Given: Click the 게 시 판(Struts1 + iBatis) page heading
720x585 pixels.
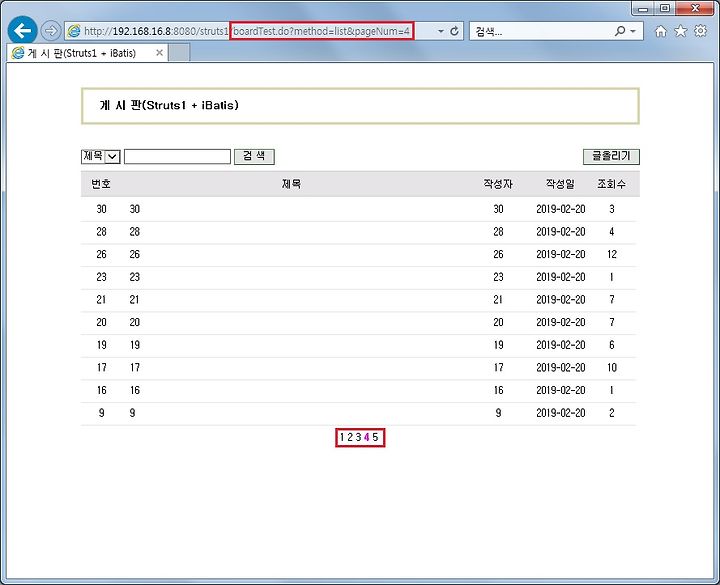Looking at the screenshot, I should (x=169, y=105).
